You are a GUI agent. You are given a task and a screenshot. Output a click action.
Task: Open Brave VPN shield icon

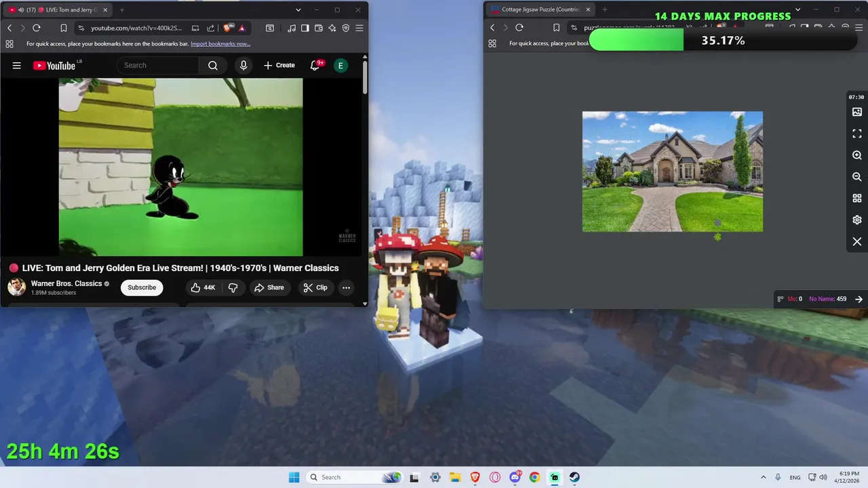pos(346,28)
